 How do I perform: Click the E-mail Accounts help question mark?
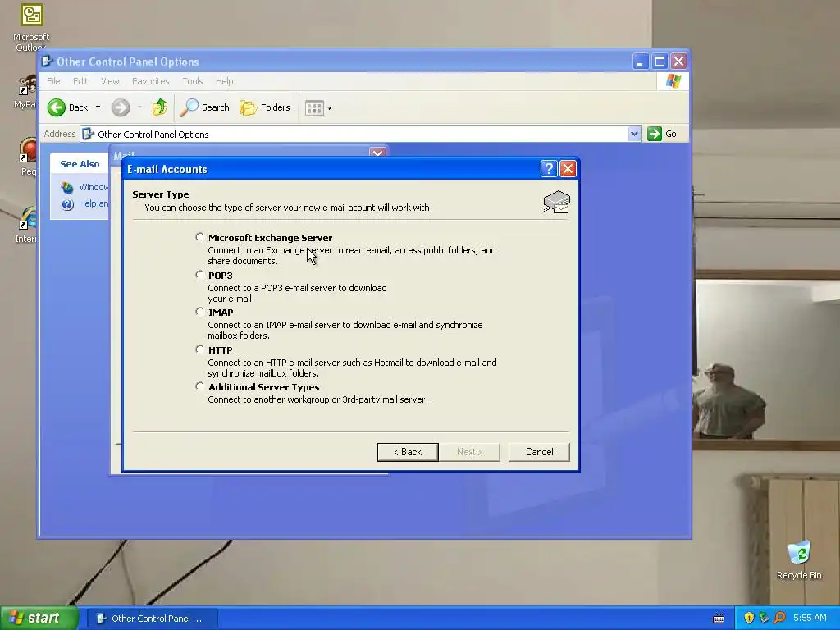[x=549, y=169]
